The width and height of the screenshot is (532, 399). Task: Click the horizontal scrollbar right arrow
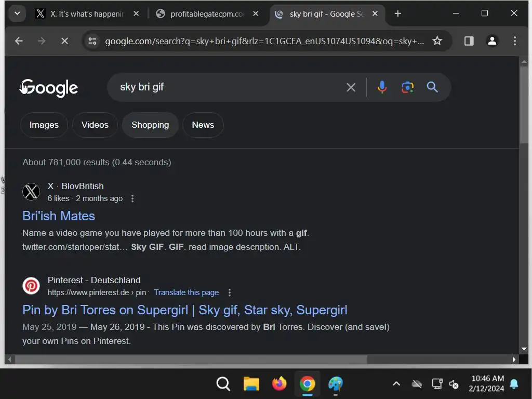(514, 360)
